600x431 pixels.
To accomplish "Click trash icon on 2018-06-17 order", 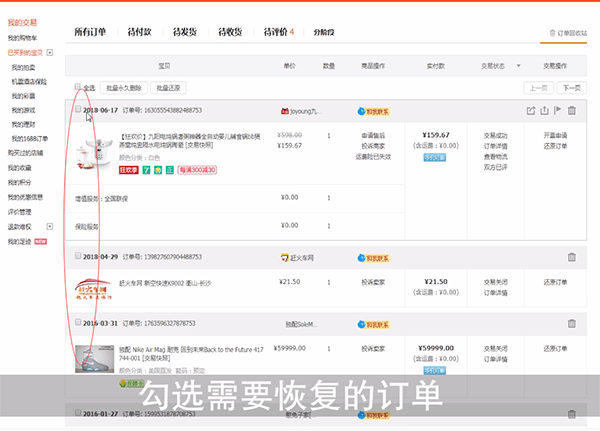I will 573,110.
